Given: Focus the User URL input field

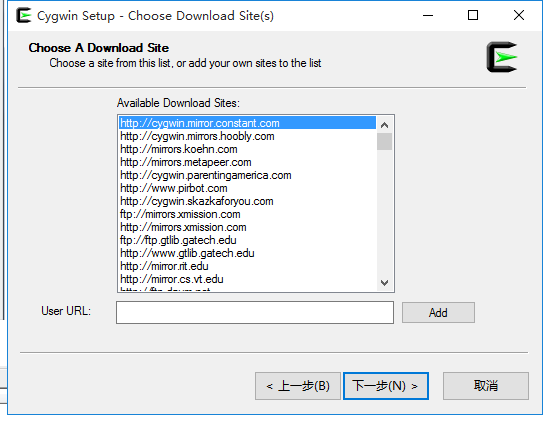Looking at the screenshot, I should point(255,312).
